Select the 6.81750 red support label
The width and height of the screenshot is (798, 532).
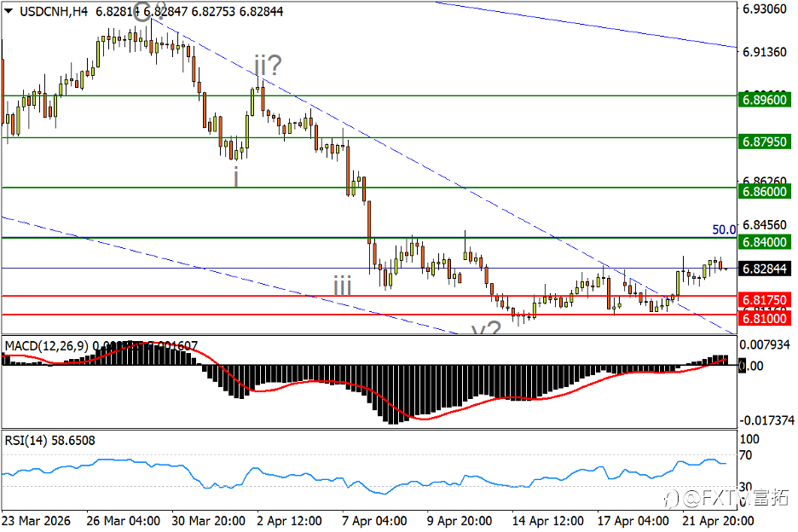(x=765, y=299)
